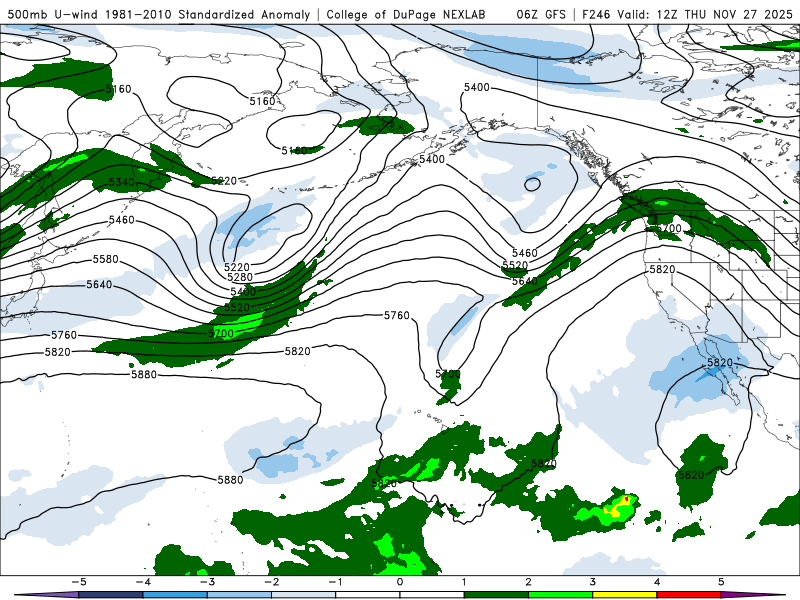This screenshot has height=600, width=800.
Task: Click the 2 tick label on color bar
Action: pos(528,582)
